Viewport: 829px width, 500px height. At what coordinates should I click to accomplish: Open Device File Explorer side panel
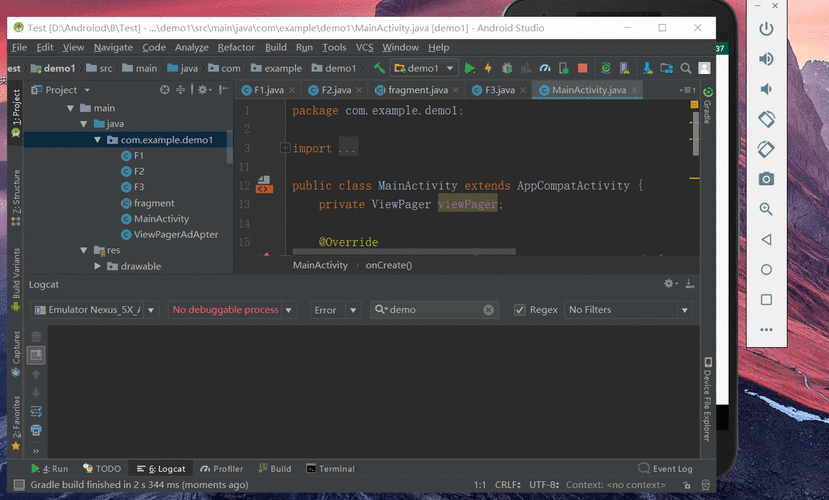[x=707, y=400]
